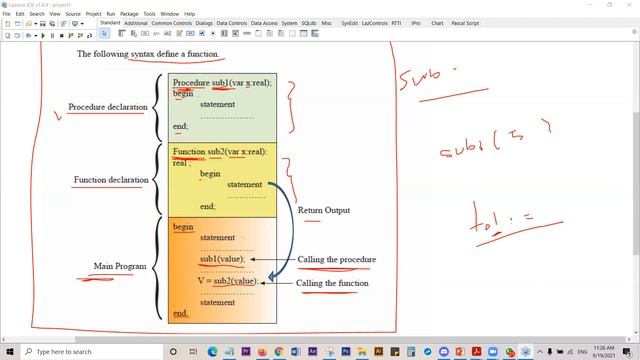Open the Package menu
The width and height of the screenshot is (640, 360).
[129, 14]
